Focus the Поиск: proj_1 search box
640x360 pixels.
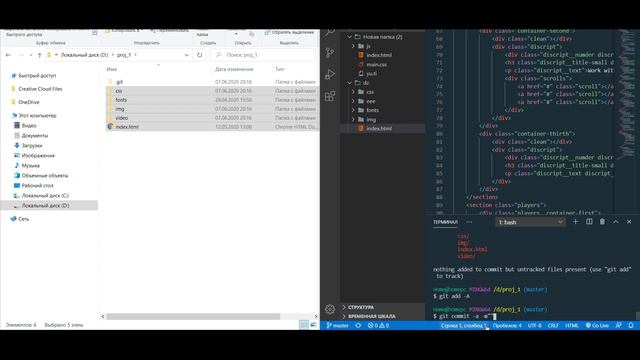(x=264, y=55)
